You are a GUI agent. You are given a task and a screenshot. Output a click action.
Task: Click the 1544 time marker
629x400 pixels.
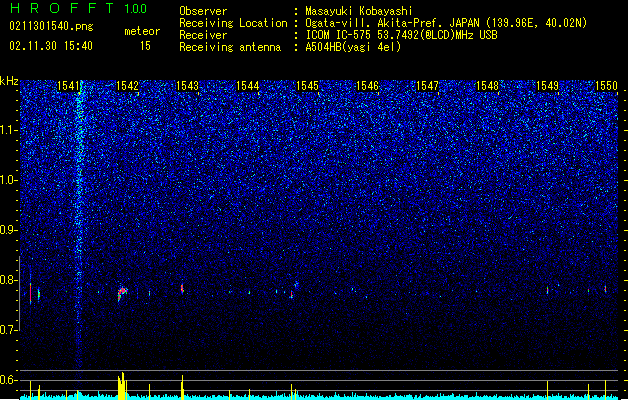(x=248, y=86)
